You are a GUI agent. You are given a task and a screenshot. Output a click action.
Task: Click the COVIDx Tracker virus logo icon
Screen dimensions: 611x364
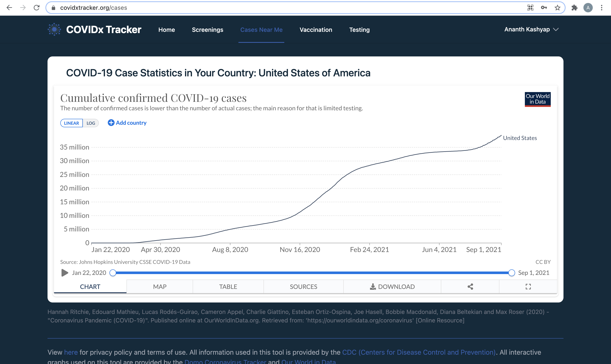point(54,29)
